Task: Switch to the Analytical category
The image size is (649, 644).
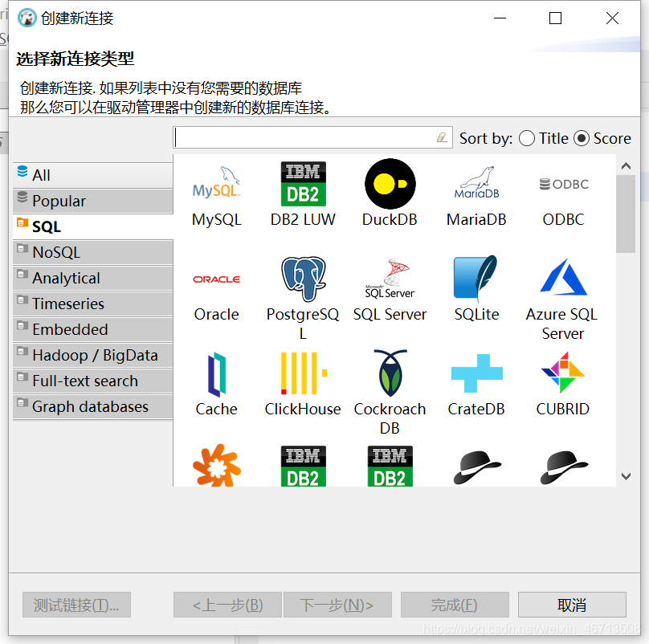Action: click(x=92, y=278)
